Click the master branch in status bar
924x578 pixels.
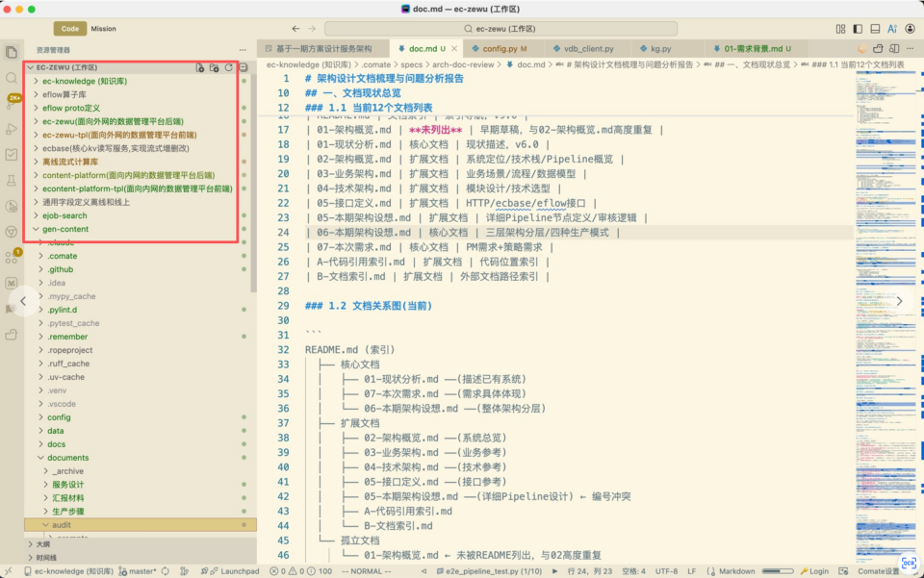[x=138, y=571]
